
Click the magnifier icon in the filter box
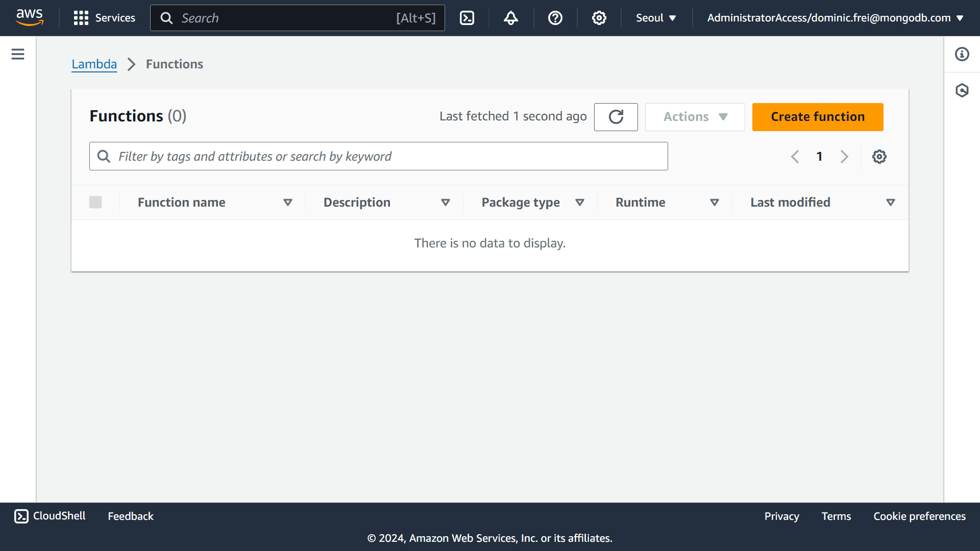pos(104,156)
